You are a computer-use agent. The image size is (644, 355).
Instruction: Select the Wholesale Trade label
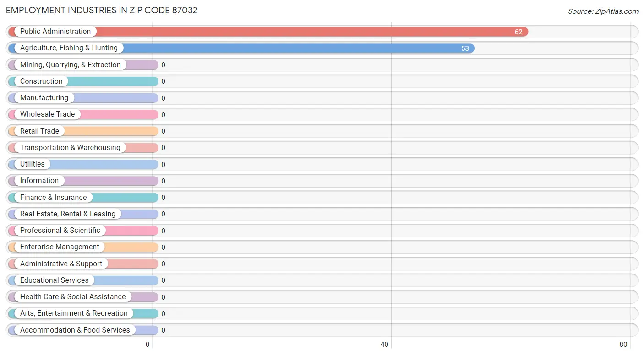(47, 114)
